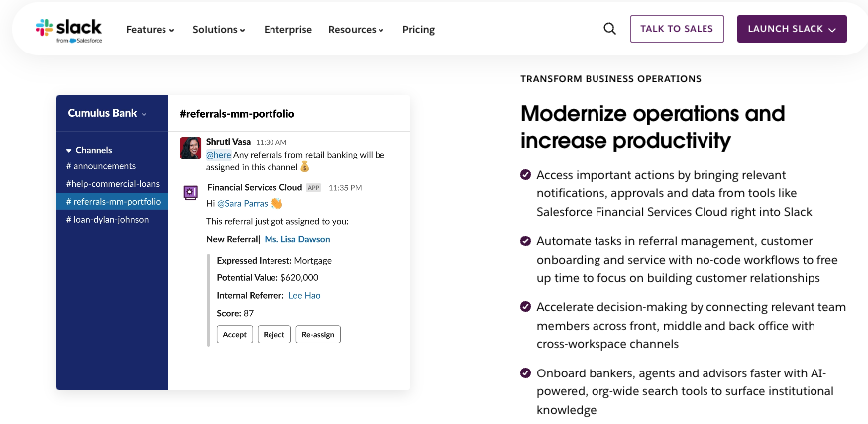
Task: Expand the Solutions menu
Action: [219, 30]
